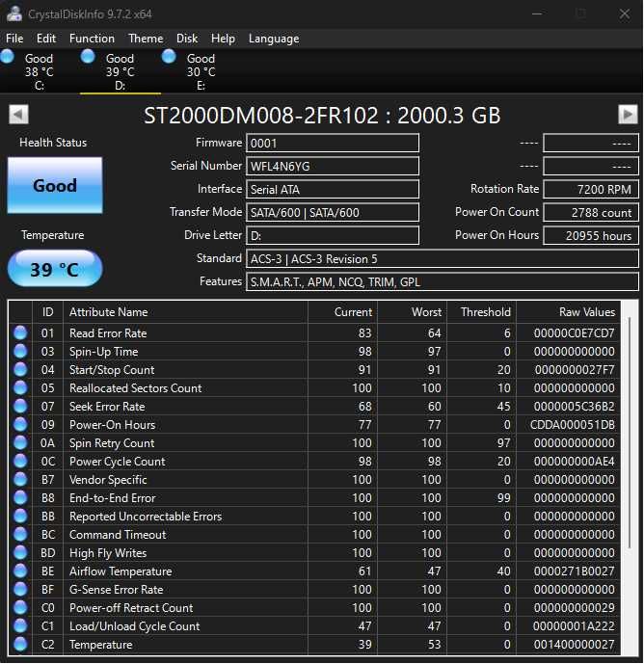The width and height of the screenshot is (644, 664).
Task: Select raw value 00000C0E7CD7
Action: coord(574,333)
